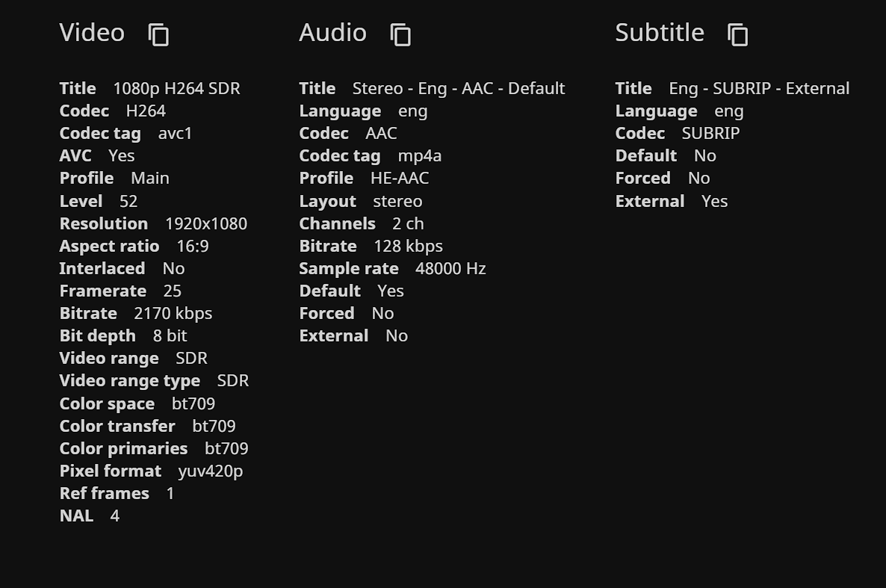The width and height of the screenshot is (886, 588).
Task: Click the video Bitrate value 2170 kbps
Action: click(173, 313)
